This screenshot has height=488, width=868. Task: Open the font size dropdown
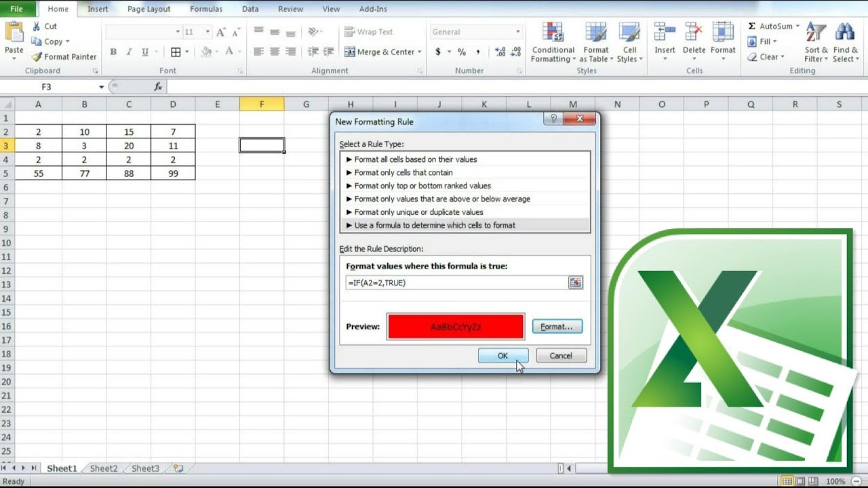tap(208, 32)
